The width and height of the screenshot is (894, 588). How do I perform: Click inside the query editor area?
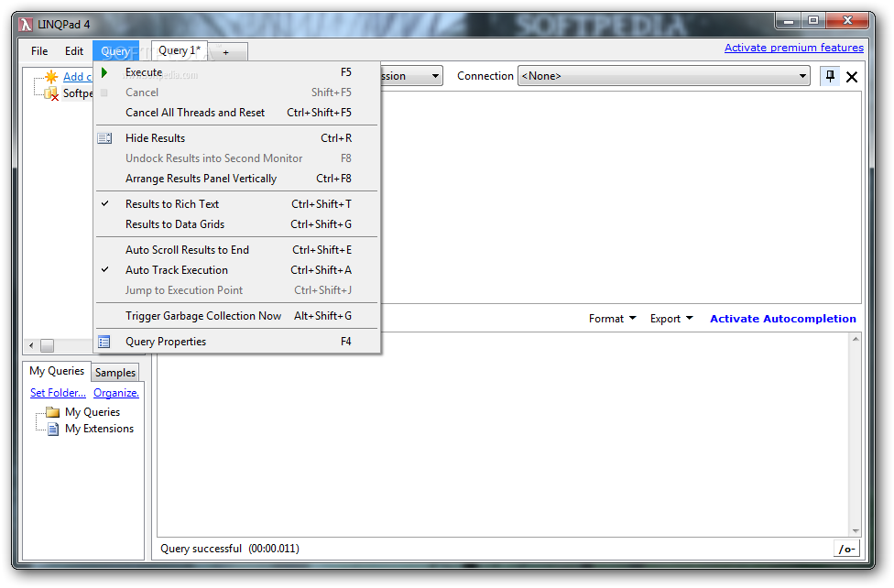(620, 197)
